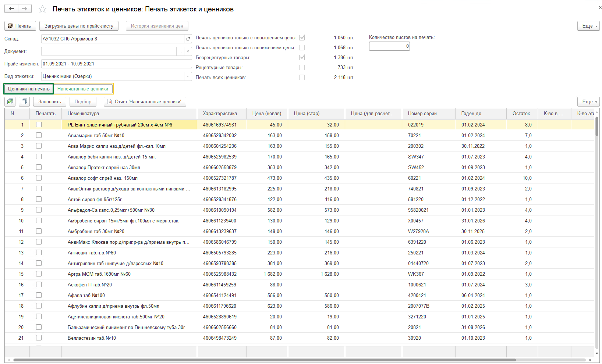The height and width of the screenshot is (364, 602).
Task: Toggle 'Рецептурные товары' checkbox
Action: tap(302, 67)
